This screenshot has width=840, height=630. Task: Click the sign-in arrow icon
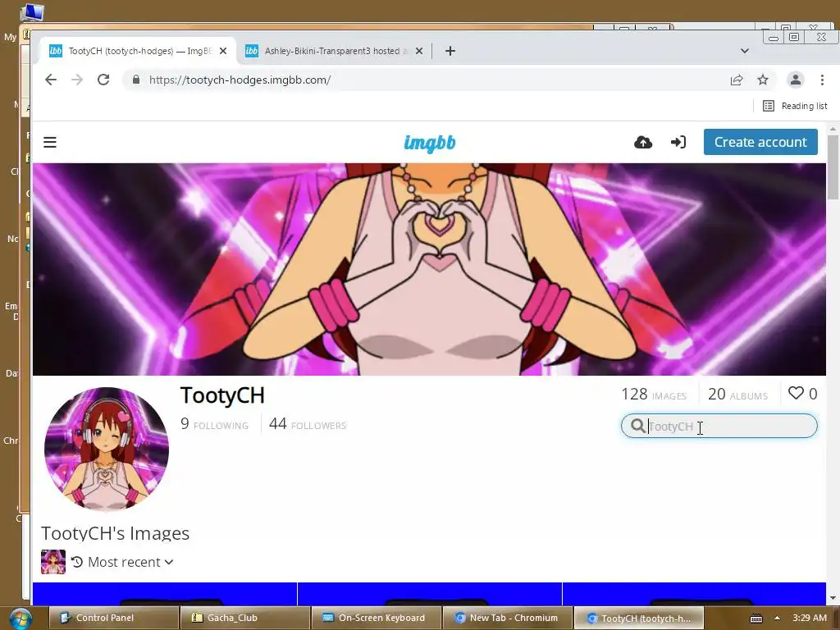coord(678,142)
